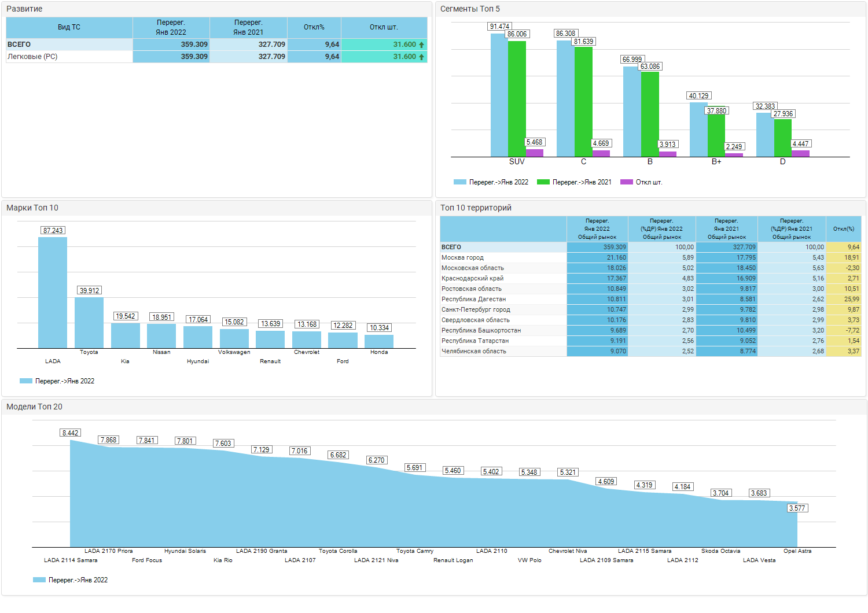Click the Opel Astra axis label

pos(797,551)
